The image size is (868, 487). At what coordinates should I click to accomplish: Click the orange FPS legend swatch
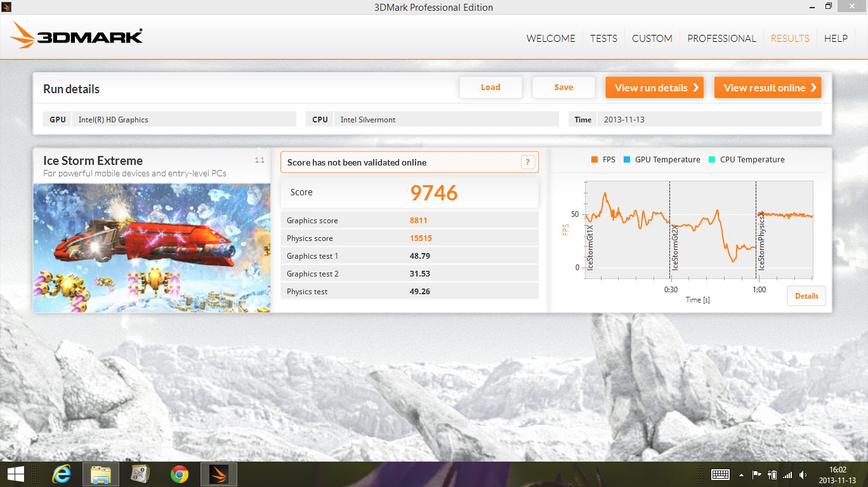[595, 160]
